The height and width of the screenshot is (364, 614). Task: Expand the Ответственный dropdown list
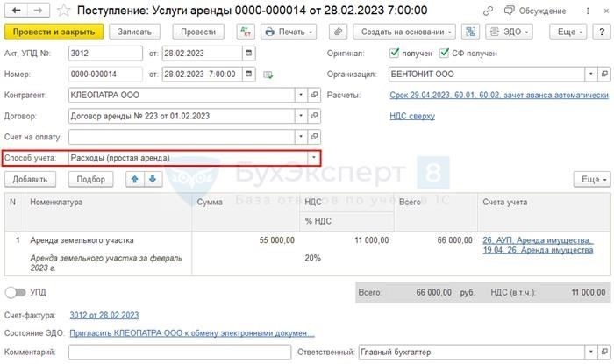tap(591, 352)
